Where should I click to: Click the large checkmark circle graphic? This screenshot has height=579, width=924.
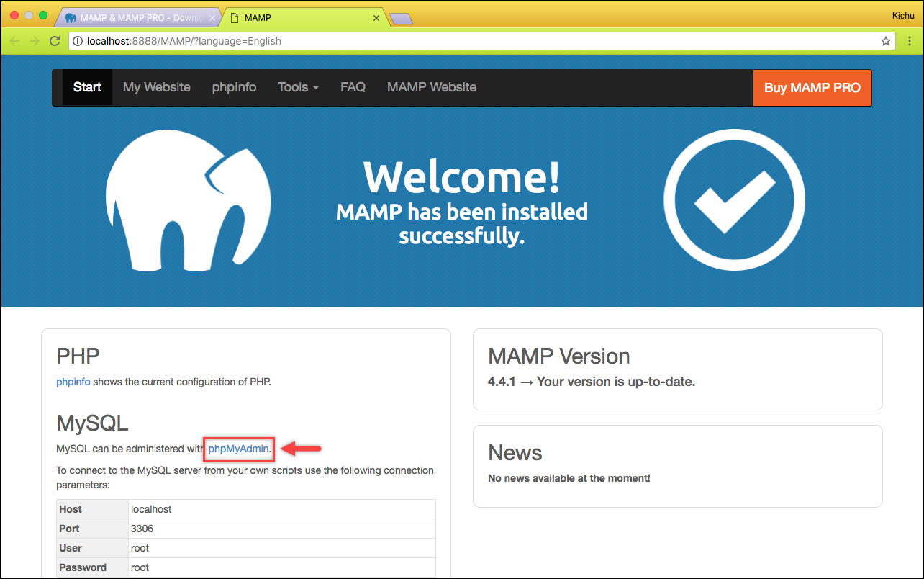click(734, 200)
